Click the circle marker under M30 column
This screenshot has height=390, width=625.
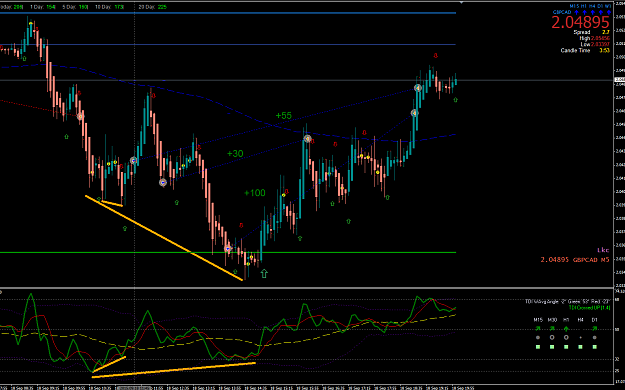(552, 337)
